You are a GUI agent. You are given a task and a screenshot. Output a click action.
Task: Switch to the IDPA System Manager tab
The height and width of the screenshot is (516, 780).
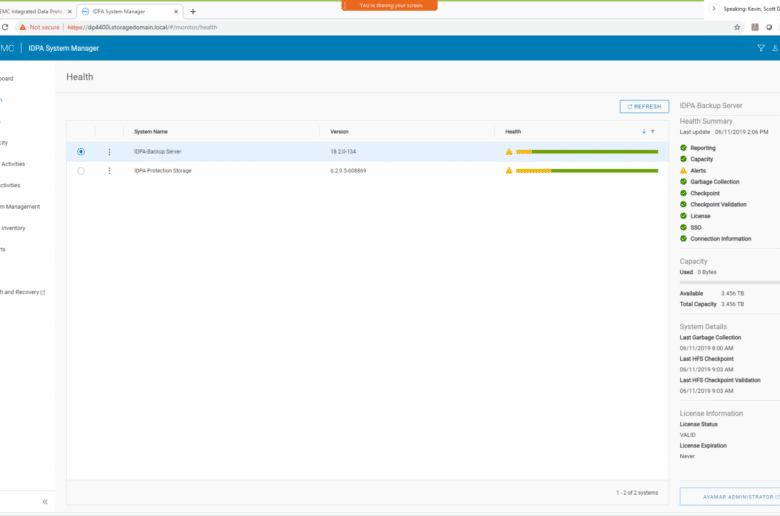(128, 11)
